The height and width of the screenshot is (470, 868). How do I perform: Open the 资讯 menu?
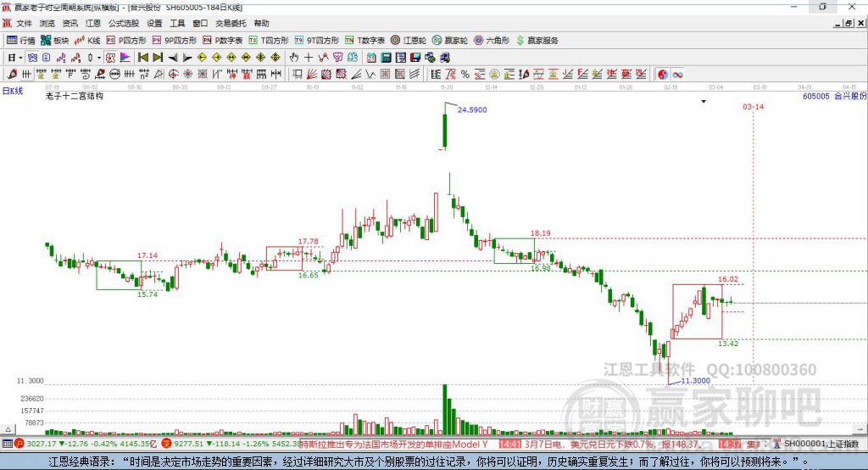click(x=70, y=23)
